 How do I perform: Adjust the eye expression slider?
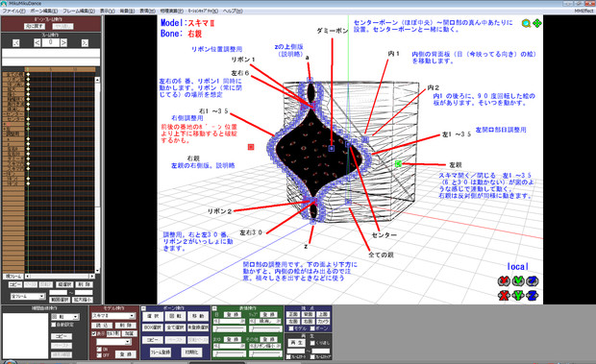coord(230,329)
